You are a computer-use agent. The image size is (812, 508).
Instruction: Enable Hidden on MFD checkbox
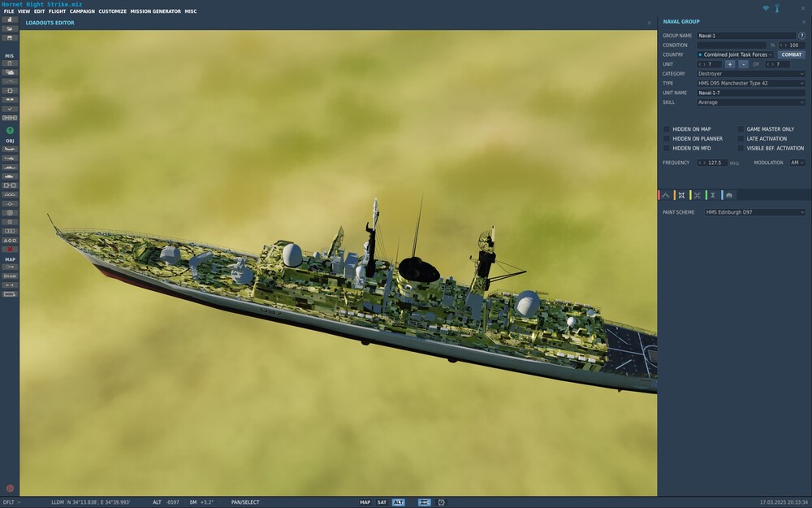667,148
